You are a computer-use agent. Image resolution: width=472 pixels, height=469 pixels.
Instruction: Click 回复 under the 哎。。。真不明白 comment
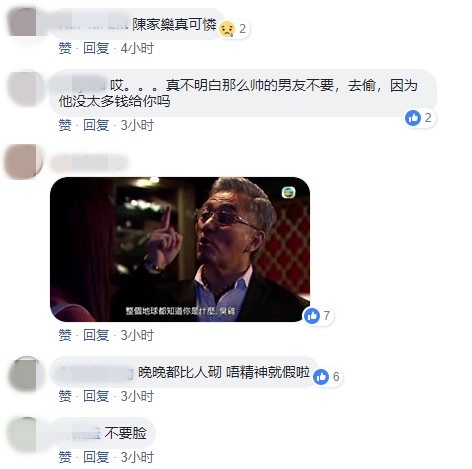point(96,125)
